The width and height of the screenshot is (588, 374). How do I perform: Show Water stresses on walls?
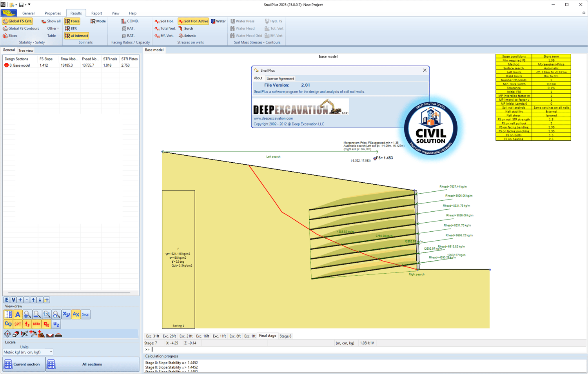click(218, 21)
